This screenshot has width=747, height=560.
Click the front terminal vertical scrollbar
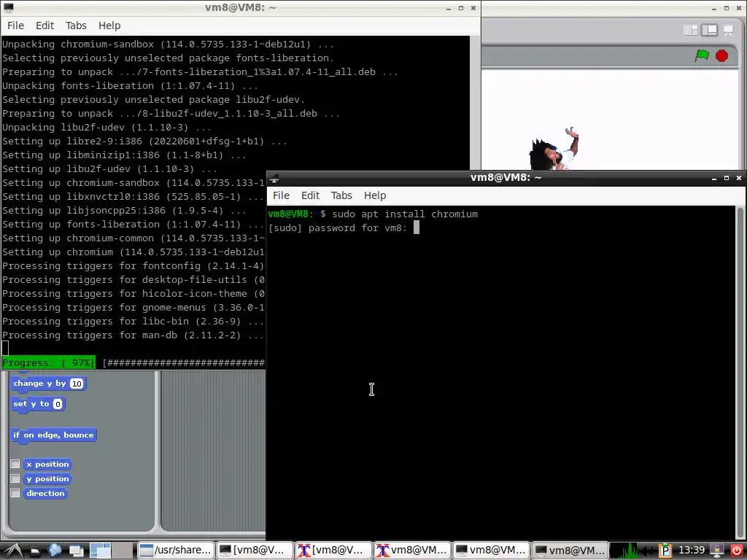pos(740,373)
